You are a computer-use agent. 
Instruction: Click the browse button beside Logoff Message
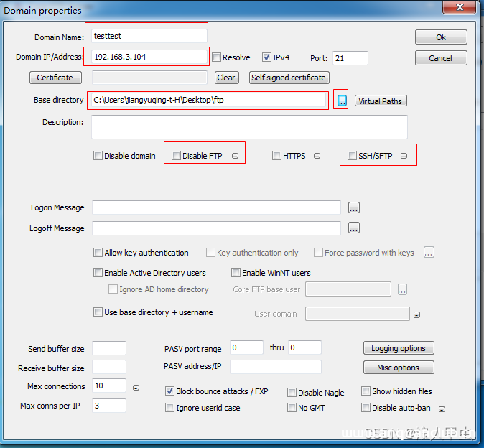pyautogui.click(x=353, y=229)
